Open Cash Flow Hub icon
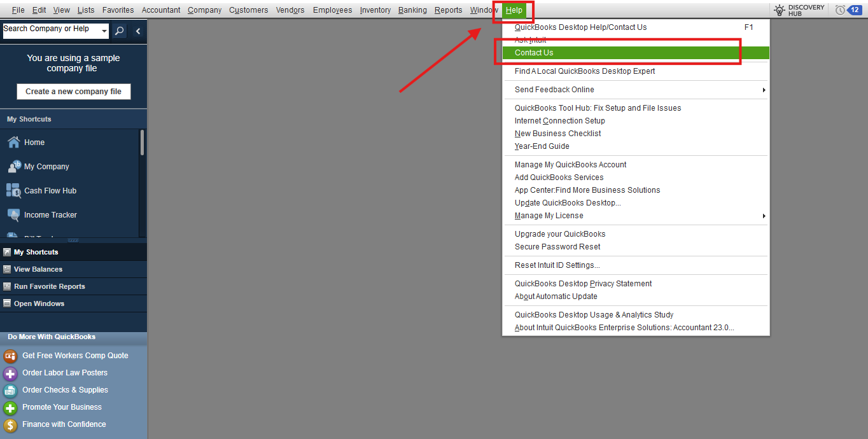The height and width of the screenshot is (439, 868). pyautogui.click(x=13, y=191)
